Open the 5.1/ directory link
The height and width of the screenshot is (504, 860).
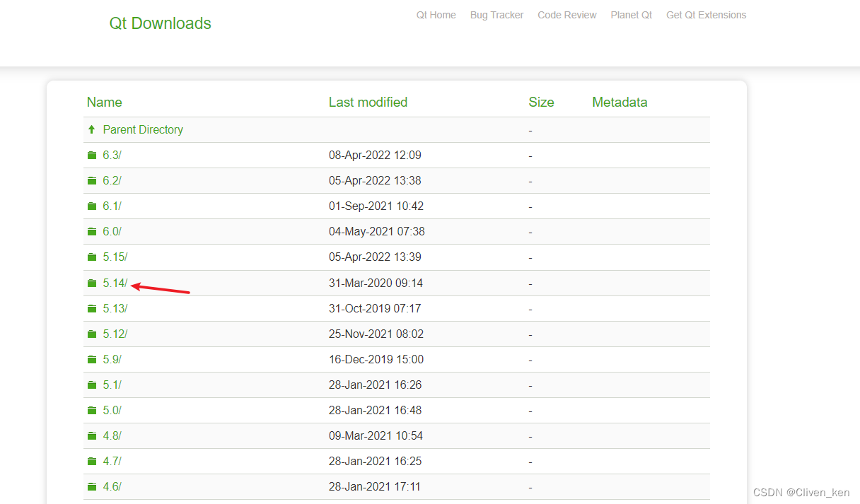(x=112, y=385)
